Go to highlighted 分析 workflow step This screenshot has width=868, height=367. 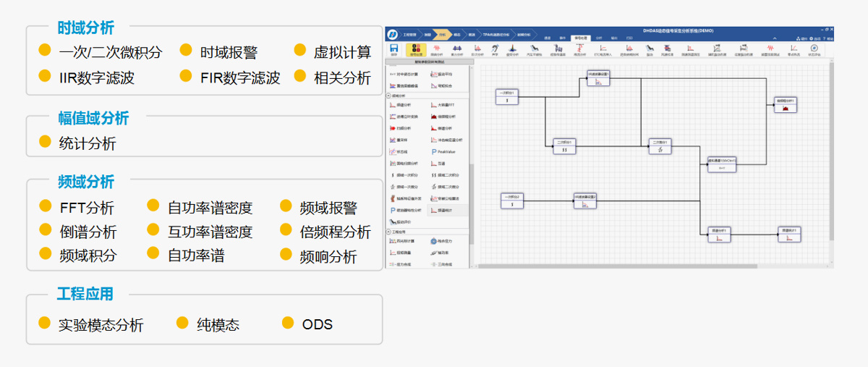click(441, 35)
